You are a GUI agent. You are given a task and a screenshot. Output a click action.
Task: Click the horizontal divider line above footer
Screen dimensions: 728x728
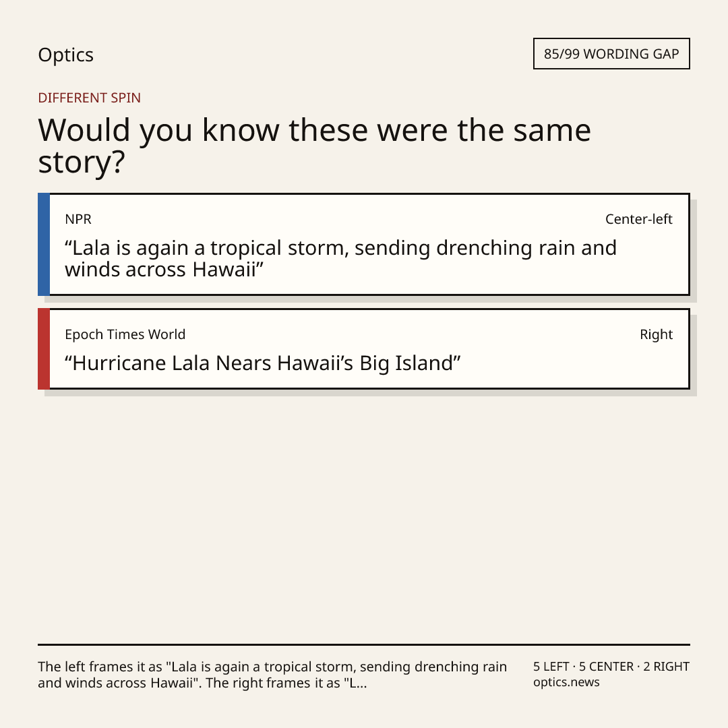[364, 644]
